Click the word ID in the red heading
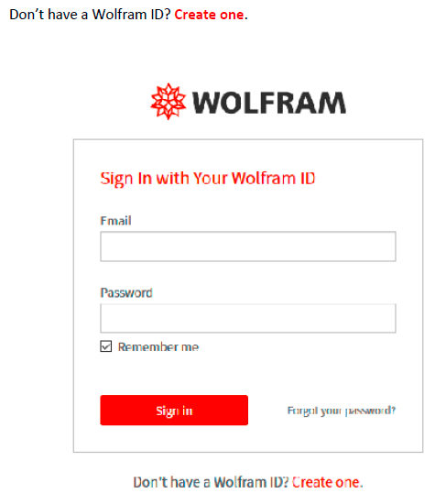The height and width of the screenshot is (504, 446). (x=308, y=178)
